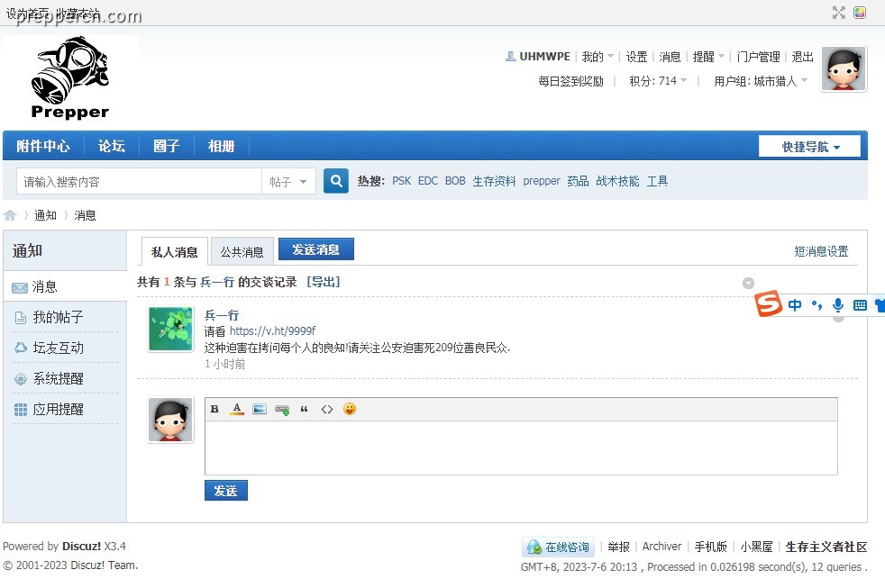Click the 门户管理 link
885x588 pixels.
point(758,57)
